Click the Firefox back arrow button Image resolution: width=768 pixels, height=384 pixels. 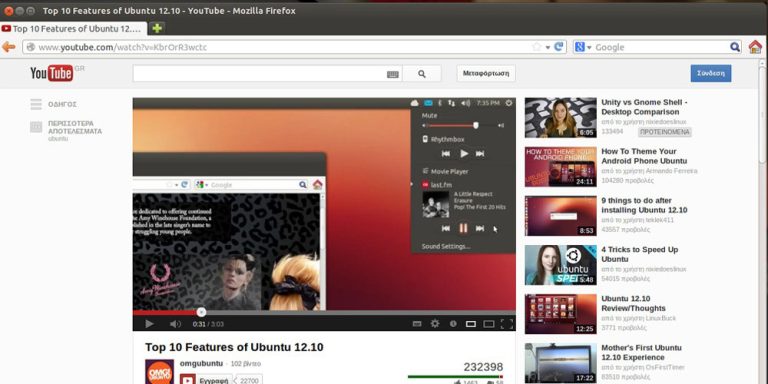coord(8,47)
